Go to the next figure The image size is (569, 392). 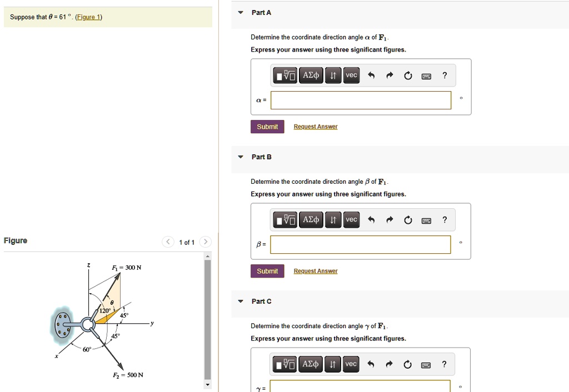coord(206,242)
